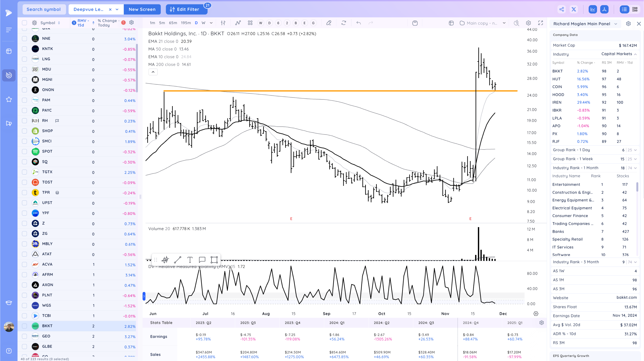Select all symbols with header checkbox
This screenshot has width=644, height=361.
tap(24, 23)
